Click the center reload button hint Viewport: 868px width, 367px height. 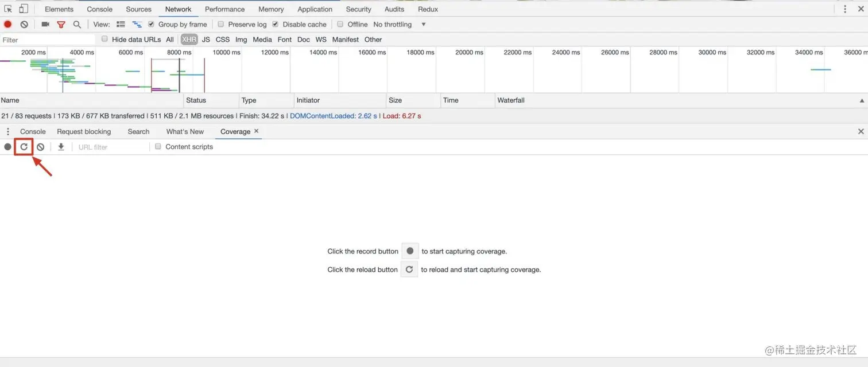409,269
